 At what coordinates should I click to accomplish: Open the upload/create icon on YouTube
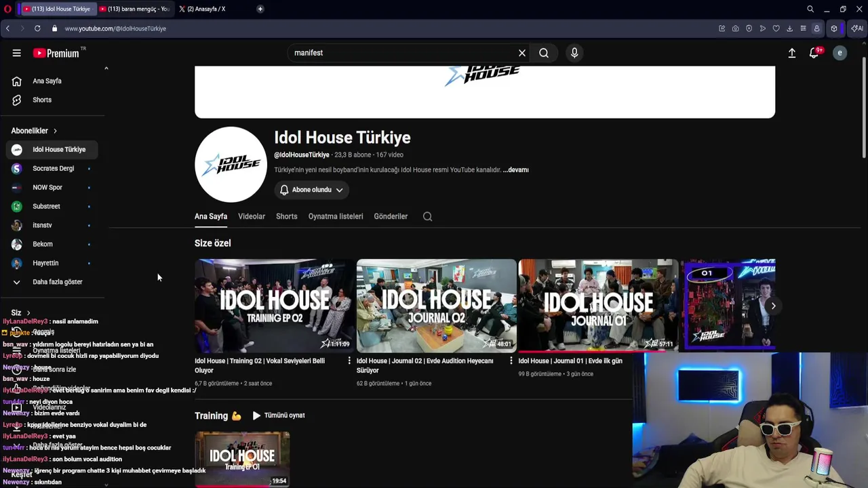791,53
